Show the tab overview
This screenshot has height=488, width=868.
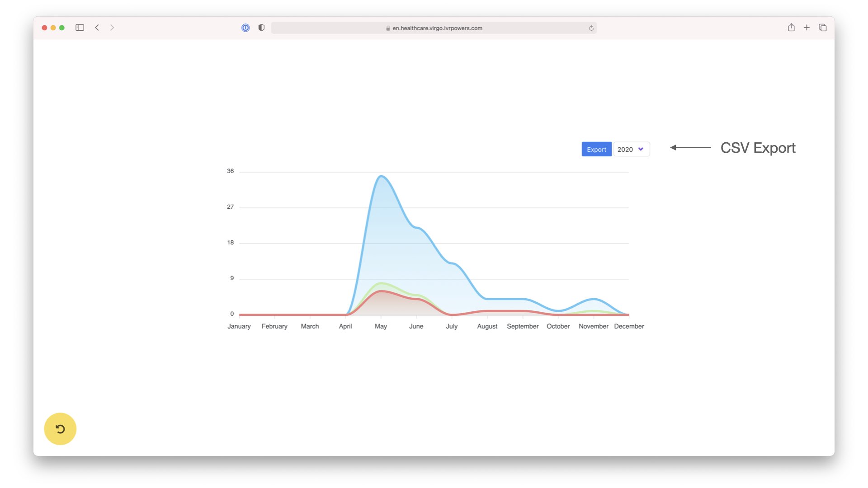coord(823,28)
